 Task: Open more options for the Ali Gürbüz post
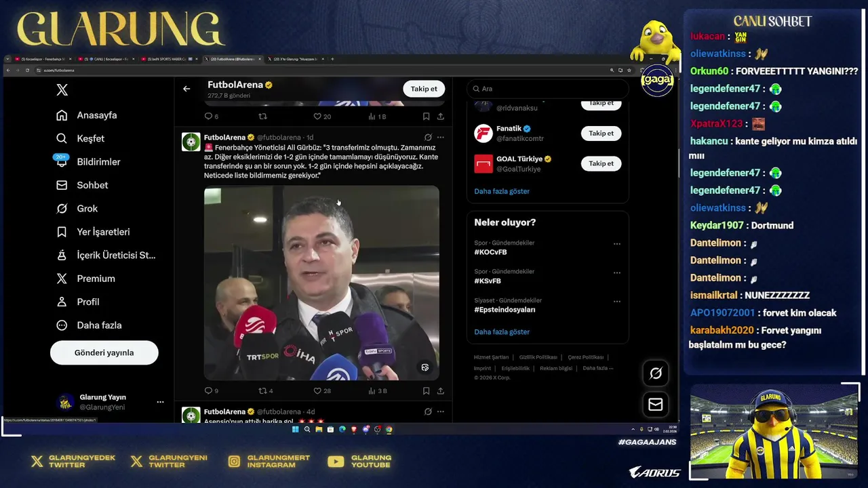click(440, 137)
